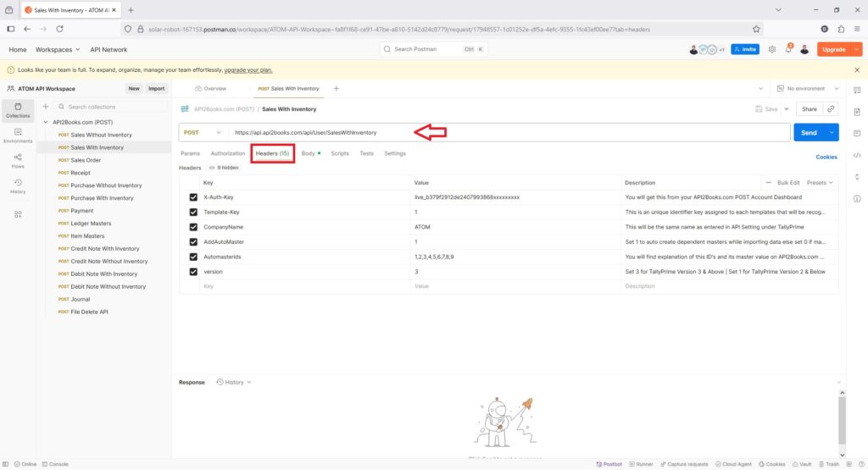Open the Console in status bar
This screenshot has height=470, width=868.
pyautogui.click(x=55, y=464)
